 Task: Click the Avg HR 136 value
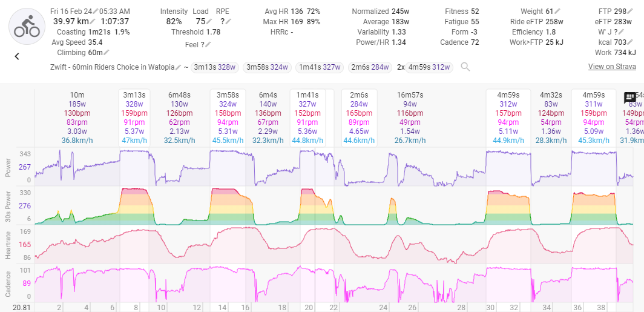pyautogui.click(x=297, y=12)
